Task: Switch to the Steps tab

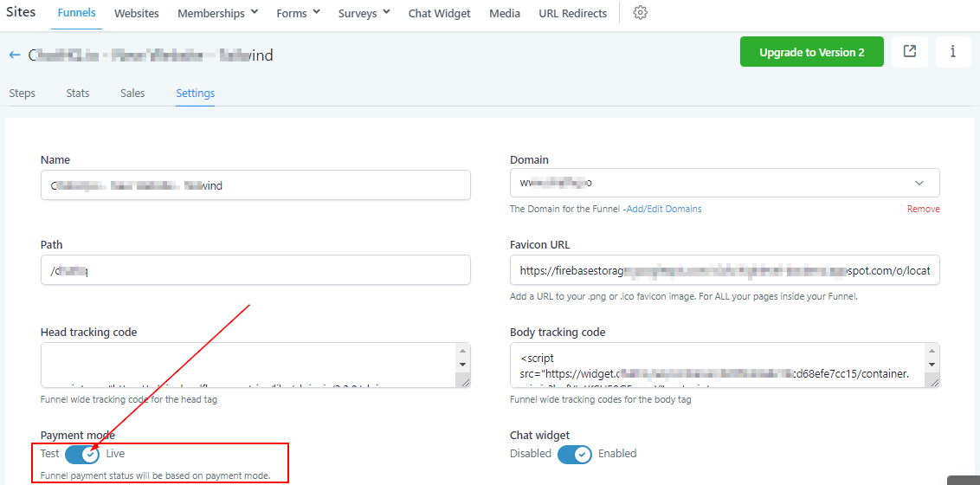Action: [22, 94]
